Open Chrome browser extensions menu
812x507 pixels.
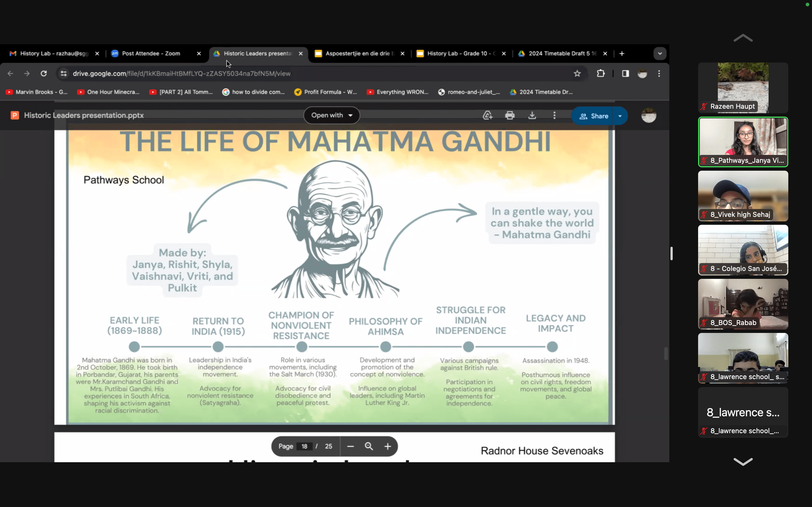point(601,74)
